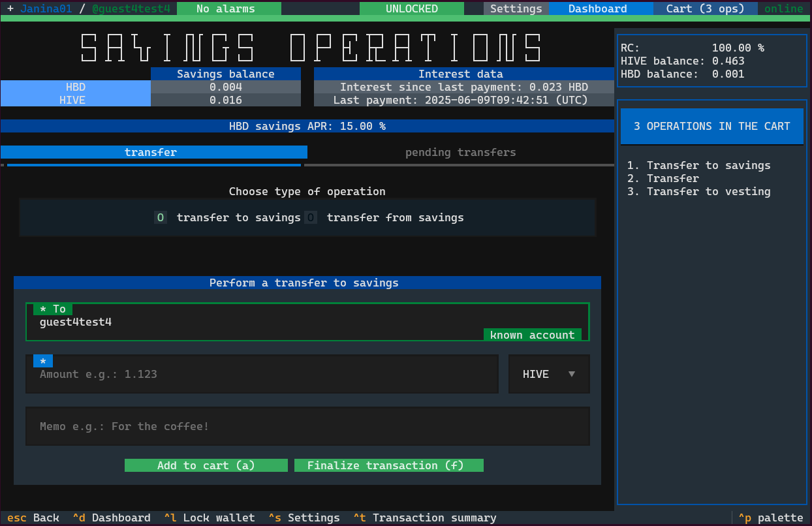Viewport: 812px width, 526px height.
Task: Select the 'transfer from savings' radio option
Action: point(384,217)
